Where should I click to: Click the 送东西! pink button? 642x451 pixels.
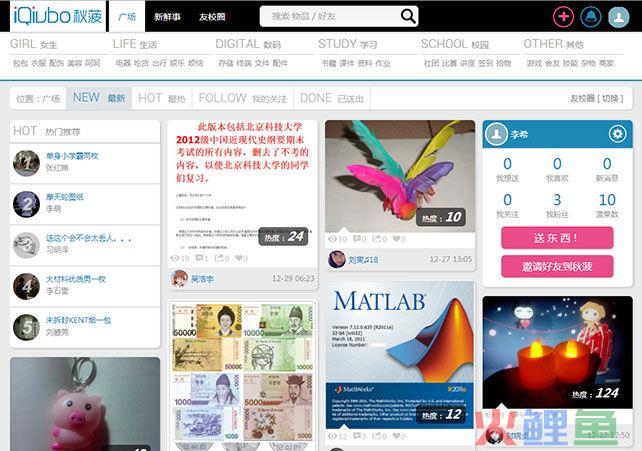point(557,238)
